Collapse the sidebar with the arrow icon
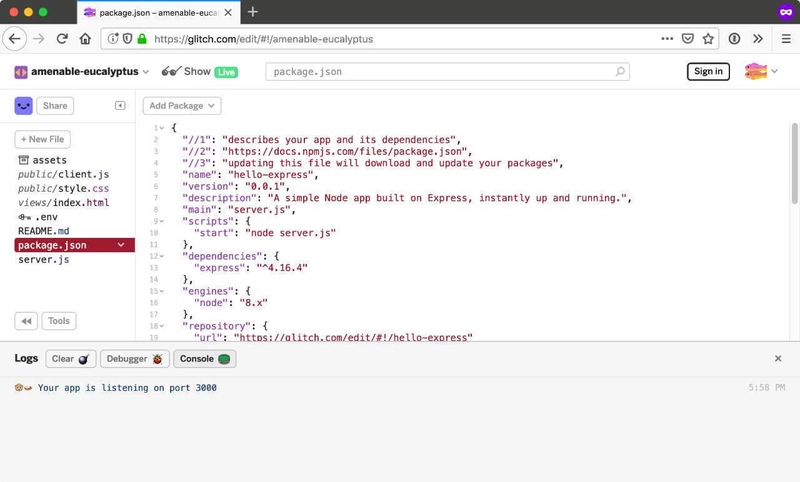This screenshot has width=800, height=482. coord(120,106)
